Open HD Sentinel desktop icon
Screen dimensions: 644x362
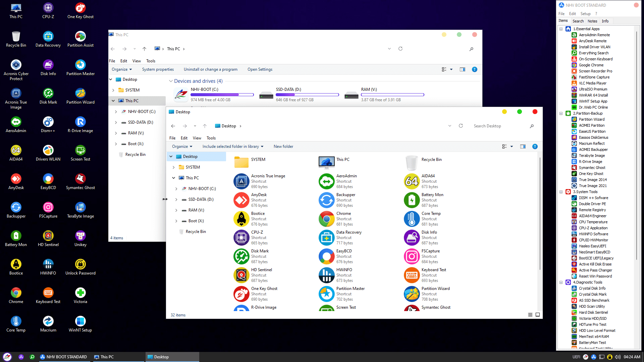pos(48,238)
